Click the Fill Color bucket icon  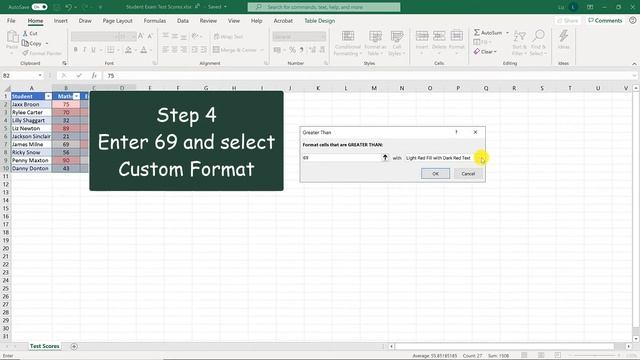click(128, 50)
